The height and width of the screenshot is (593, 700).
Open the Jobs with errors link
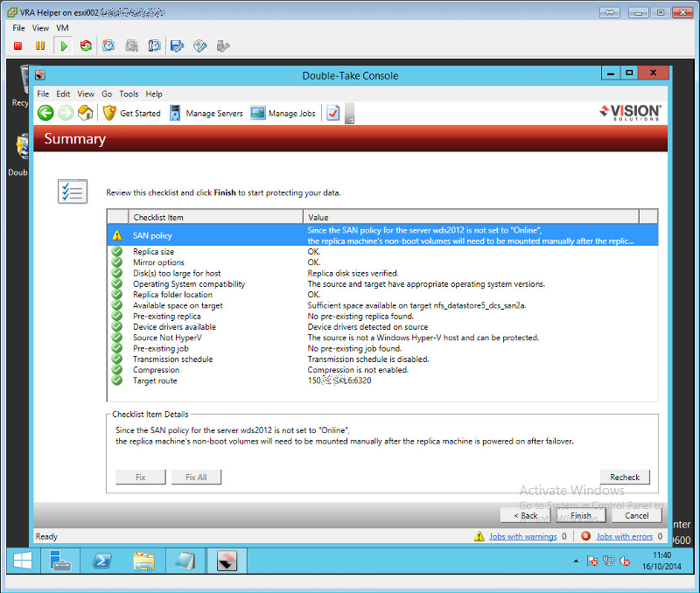click(625, 536)
